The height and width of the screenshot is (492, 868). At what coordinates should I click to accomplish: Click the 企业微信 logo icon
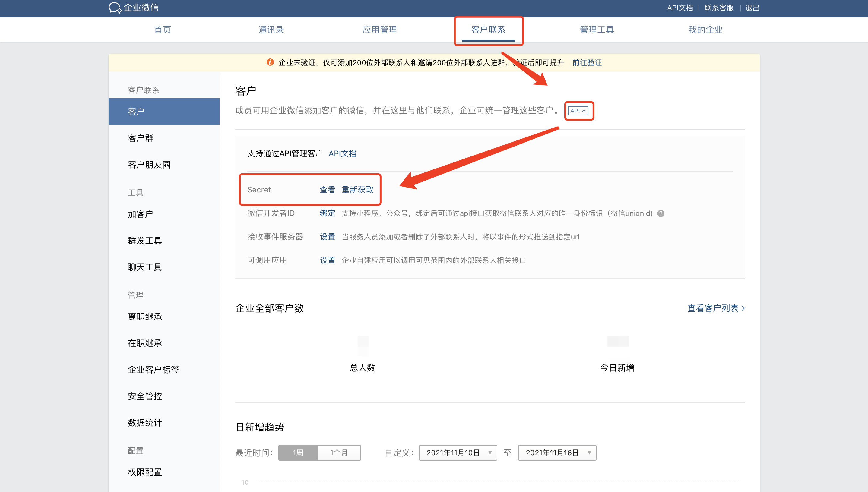115,8
